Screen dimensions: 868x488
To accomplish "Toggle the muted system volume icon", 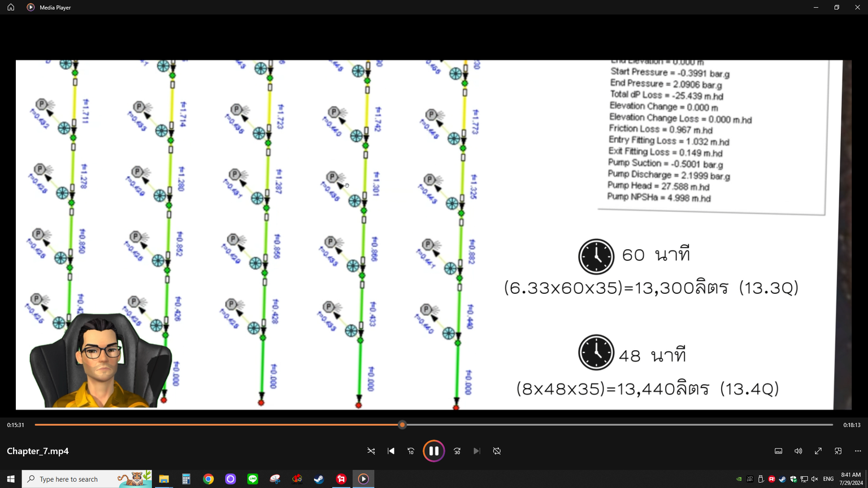I will point(814,479).
